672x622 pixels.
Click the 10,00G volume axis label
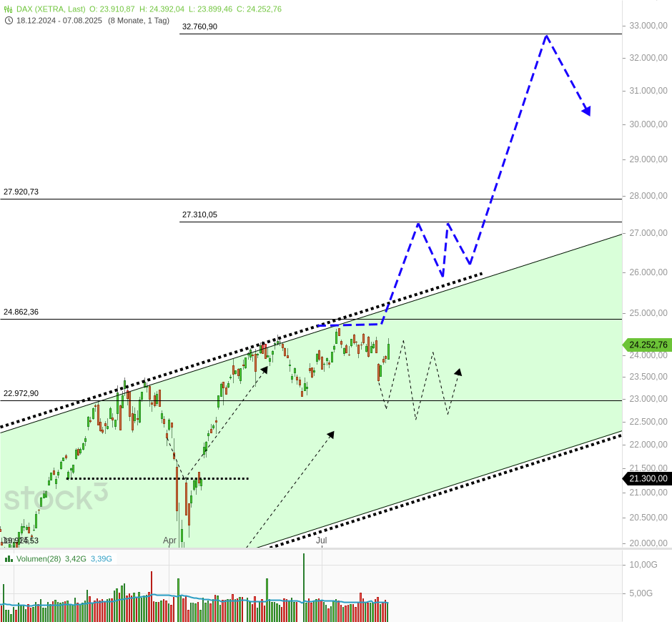coord(643,565)
